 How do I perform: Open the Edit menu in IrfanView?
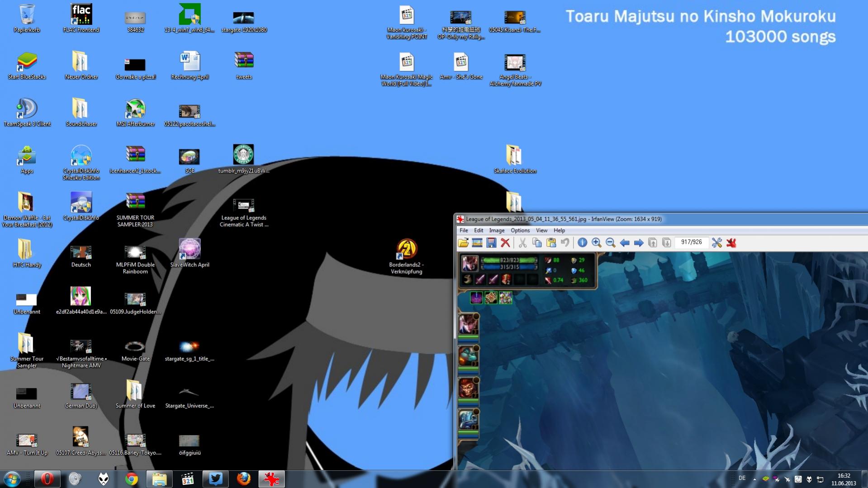[478, 230]
